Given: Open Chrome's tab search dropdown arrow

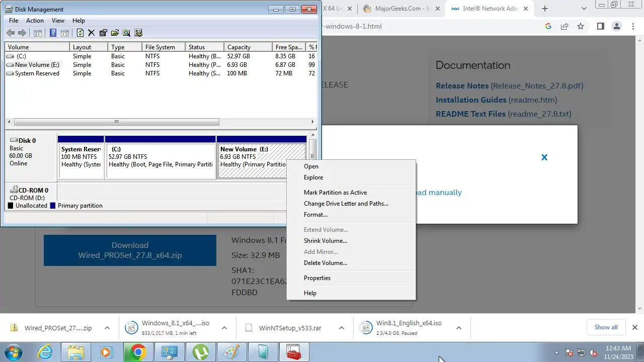Looking at the screenshot, I should [x=584, y=9].
